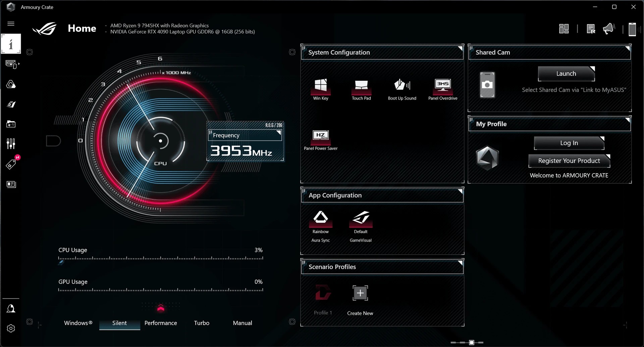Toggle Touch Pad in System Configuration
644x347 pixels.
(361, 86)
